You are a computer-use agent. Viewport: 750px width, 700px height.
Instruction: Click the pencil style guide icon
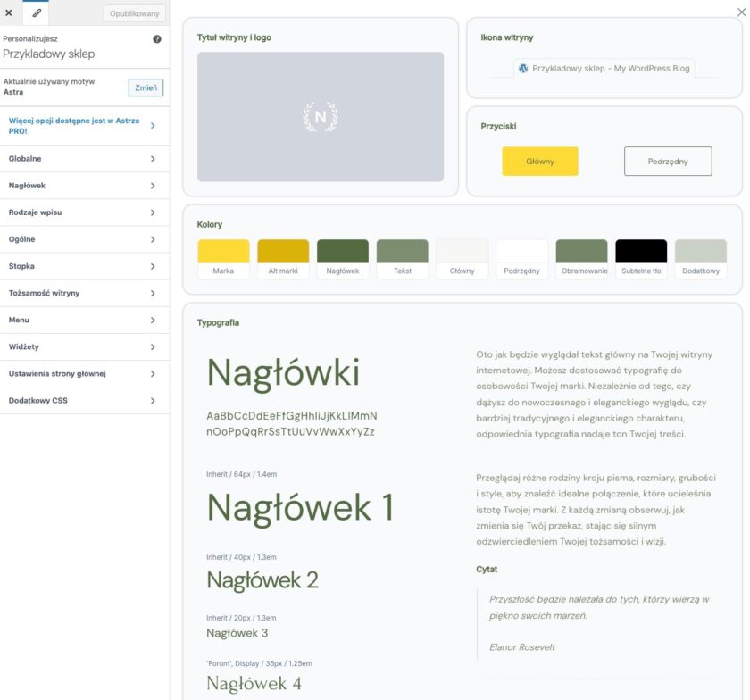click(37, 13)
